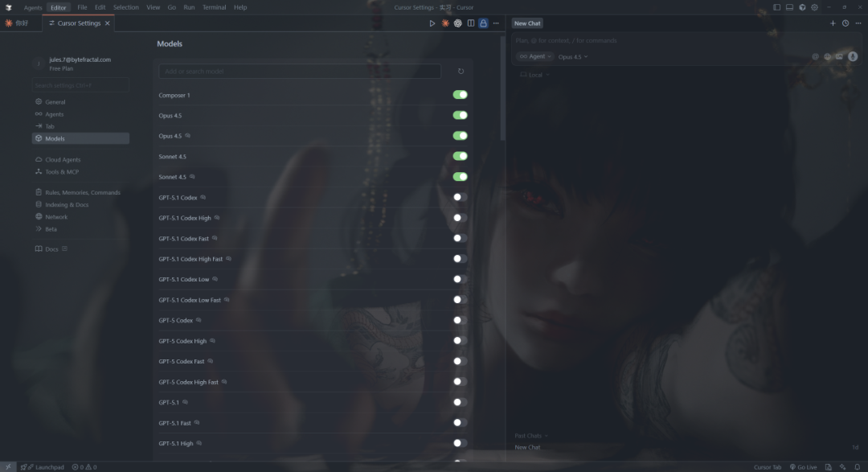This screenshot has width=868, height=472.
Task: Click Cursor Tab in the status bar
Action: 768,467
